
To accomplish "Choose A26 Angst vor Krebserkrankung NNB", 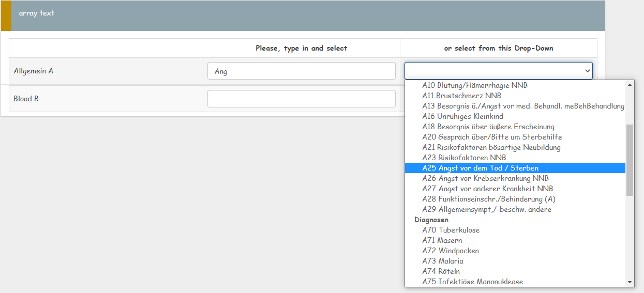I will (x=485, y=178).
